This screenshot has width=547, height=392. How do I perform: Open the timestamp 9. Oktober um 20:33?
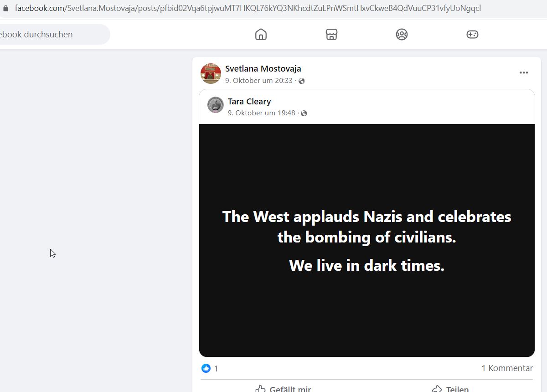pos(259,81)
